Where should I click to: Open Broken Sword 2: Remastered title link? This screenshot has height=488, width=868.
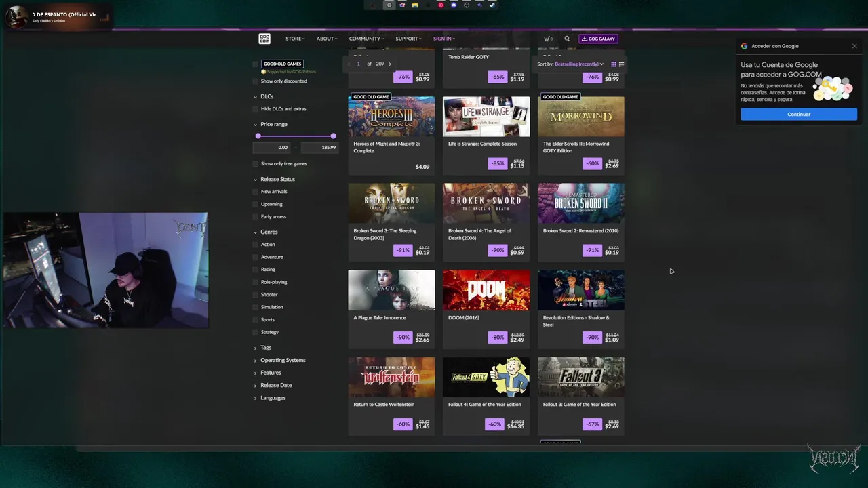580,231
